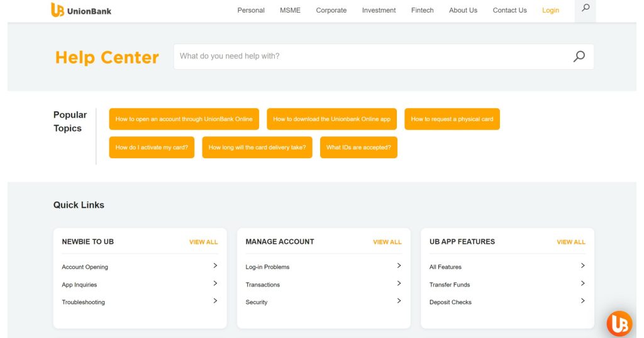Open the orange UB chat bubble
This screenshot has width=644, height=338.
[x=619, y=324]
